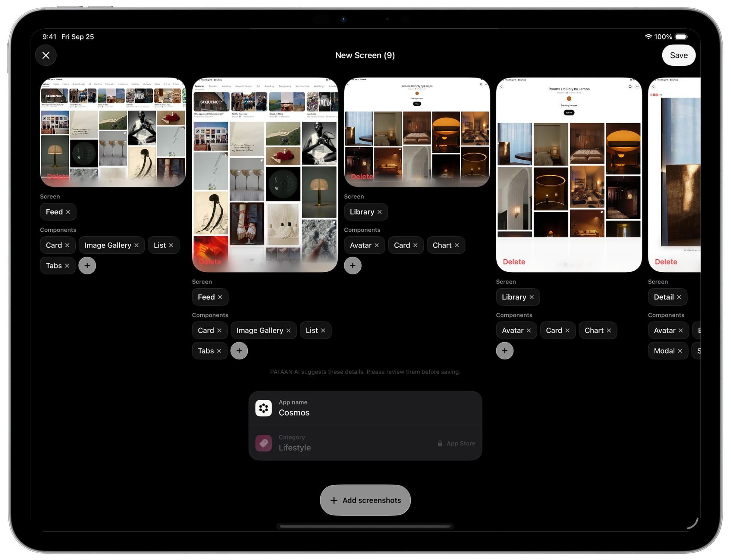
Task: Remove Tabs tag under first screenshot
Action: click(67, 266)
